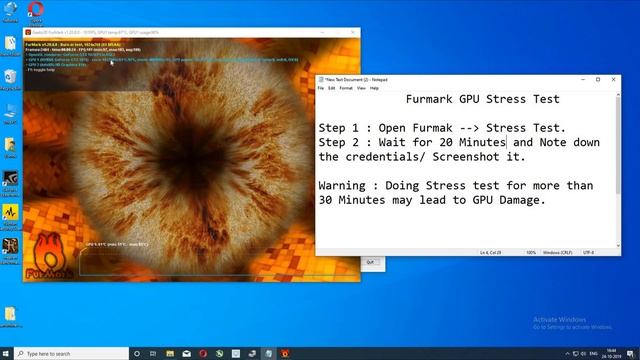This screenshot has width=640, height=360.
Task: Click the 'Furmark GPU Stress Test' heading text
Action: [482, 99]
